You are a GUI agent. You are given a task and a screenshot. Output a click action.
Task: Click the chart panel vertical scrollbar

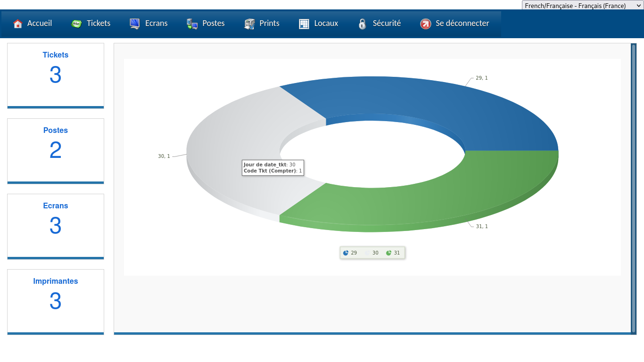[x=633, y=189]
